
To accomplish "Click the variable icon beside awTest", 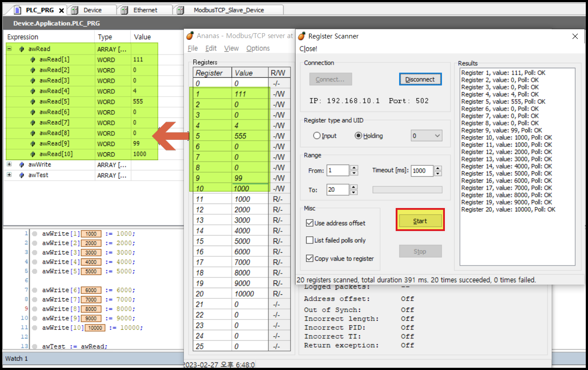I will click(22, 175).
